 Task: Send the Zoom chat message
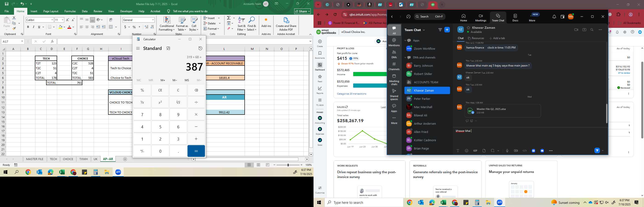(597, 151)
